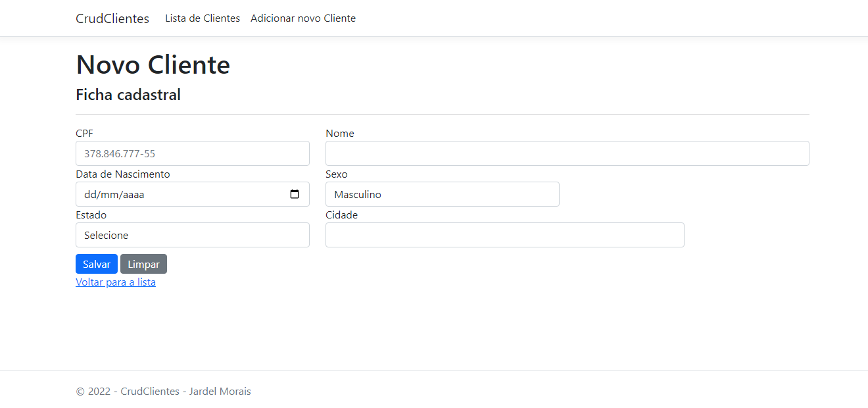Select the dd day segment of date
The image size is (868, 408).
click(x=90, y=195)
